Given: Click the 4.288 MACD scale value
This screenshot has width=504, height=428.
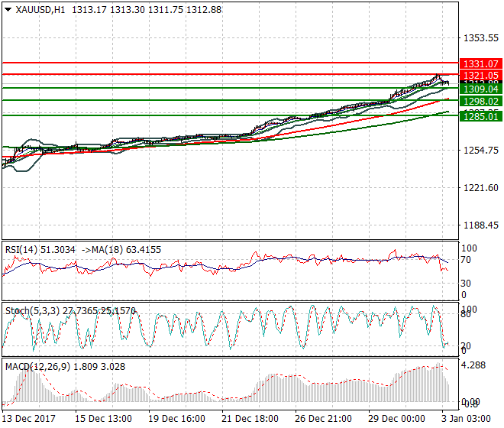Looking at the screenshot, I should tap(473, 365).
